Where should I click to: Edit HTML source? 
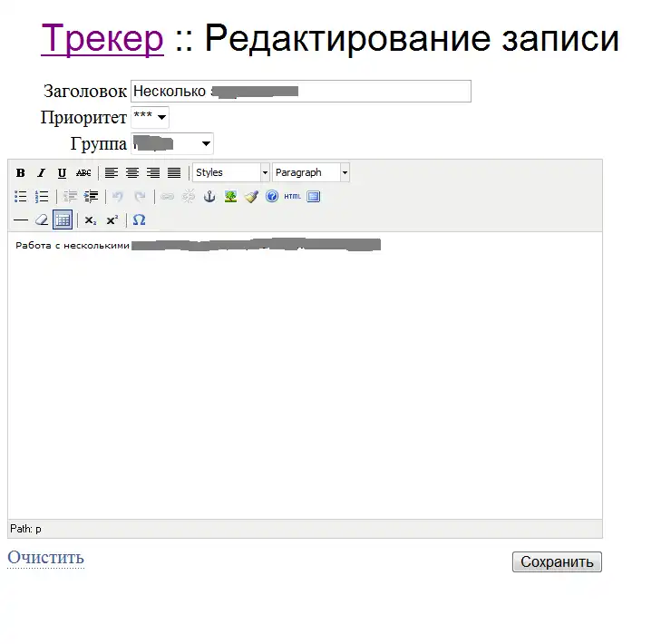pyautogui.click(x=293, y=197)
